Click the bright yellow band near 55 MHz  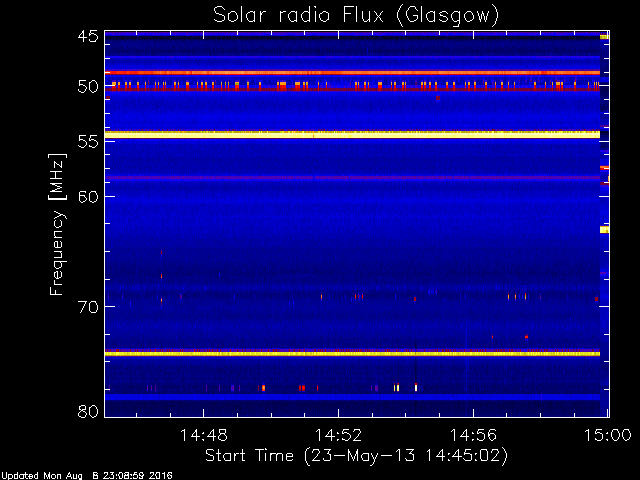click(352, 134)
